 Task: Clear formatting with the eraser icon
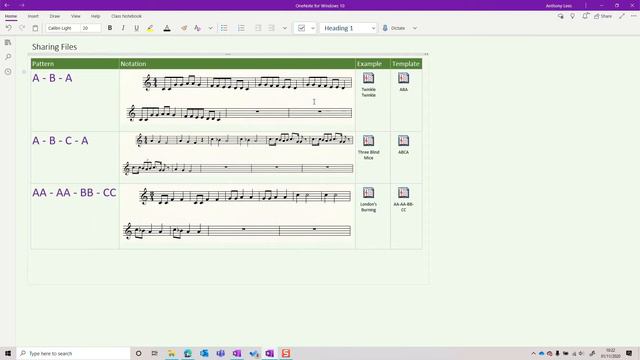[x=184, y=28]
